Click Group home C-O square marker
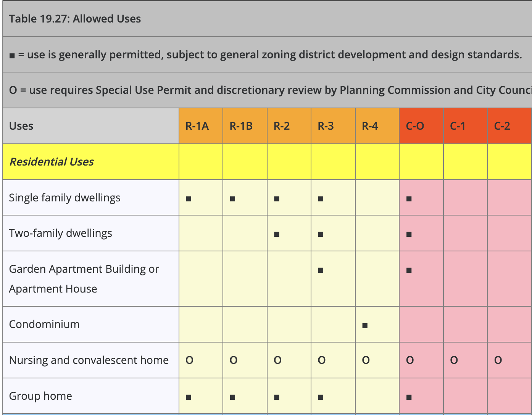 pos(409,397)
